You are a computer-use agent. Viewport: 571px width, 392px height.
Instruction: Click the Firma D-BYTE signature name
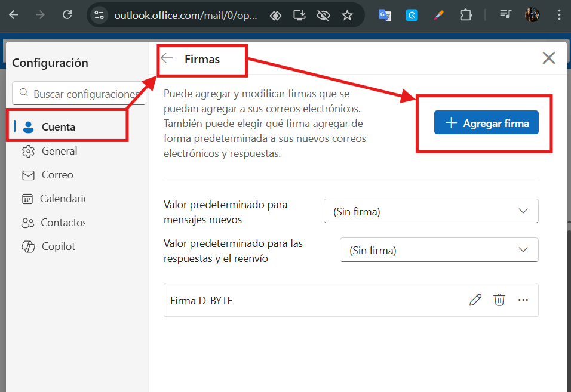coord(201,301)
